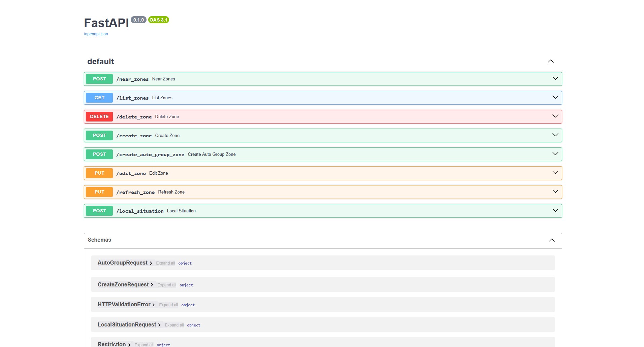644x347 pixels.
Task: Expand the /delete_zone endpoint chevron
Action: click(x=555, y=116)
